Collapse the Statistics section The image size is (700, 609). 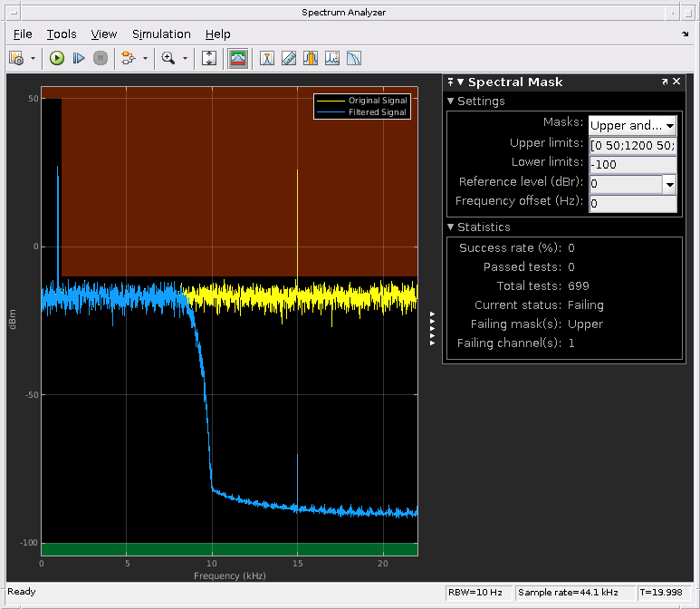tap(452, 227)
